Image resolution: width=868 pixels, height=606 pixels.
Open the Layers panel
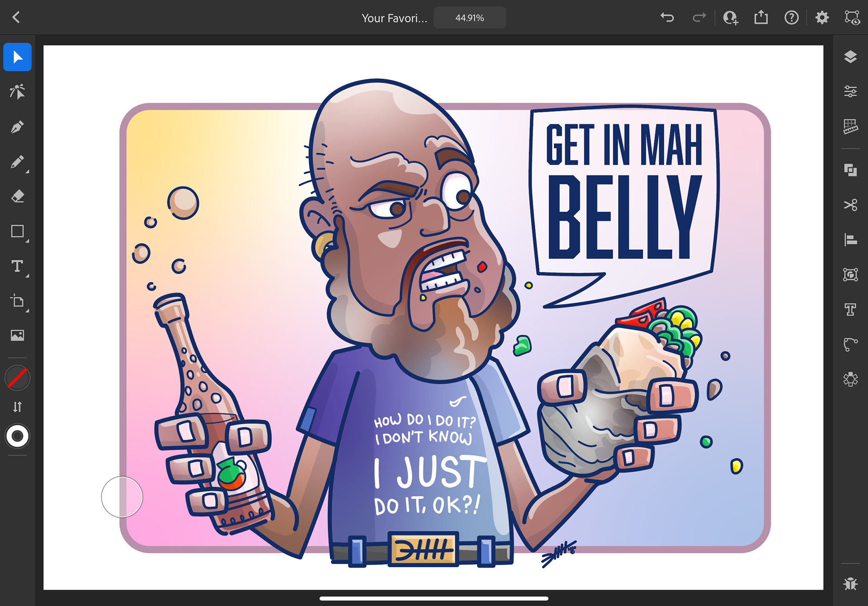point(850,57)
